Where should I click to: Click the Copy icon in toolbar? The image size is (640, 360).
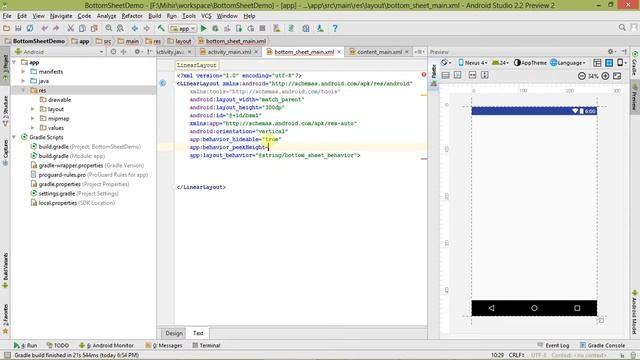coord(82,28)
